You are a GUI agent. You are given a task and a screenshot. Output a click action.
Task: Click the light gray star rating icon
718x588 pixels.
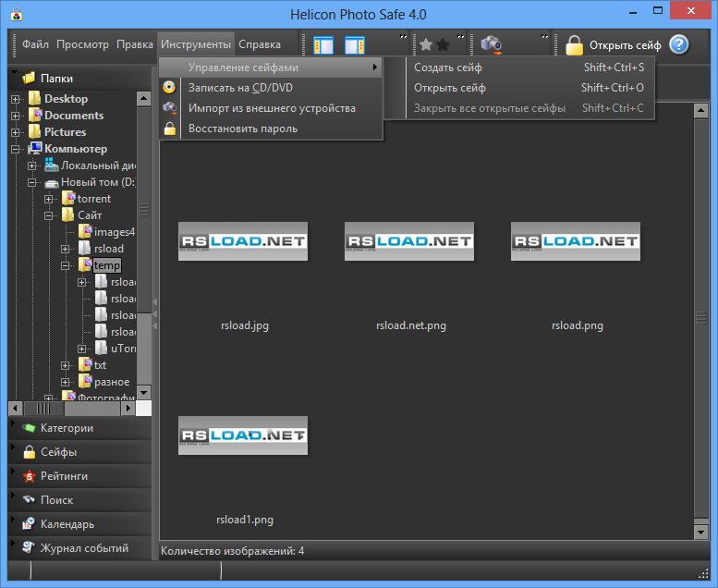pyautogui.click(x=426, y=45)
